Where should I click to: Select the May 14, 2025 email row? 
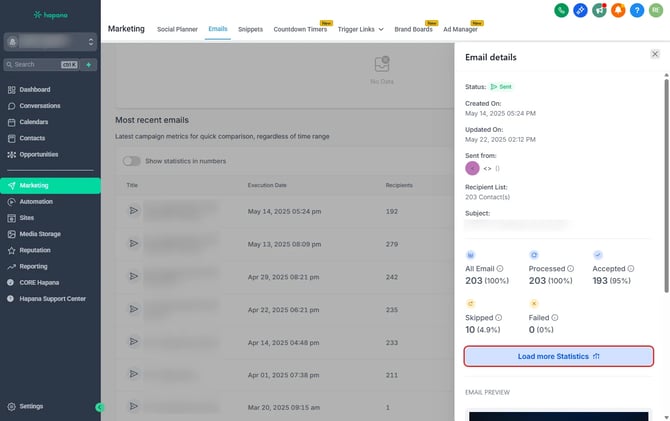(x=280, y=212)
